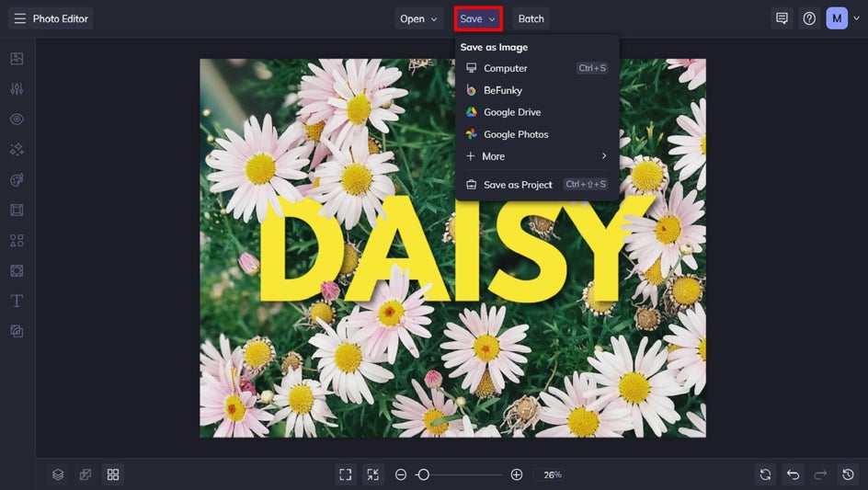Viewport: 868px width, 490px height.
Task: Click the flatten layers icon
Action: coord(86,474)
